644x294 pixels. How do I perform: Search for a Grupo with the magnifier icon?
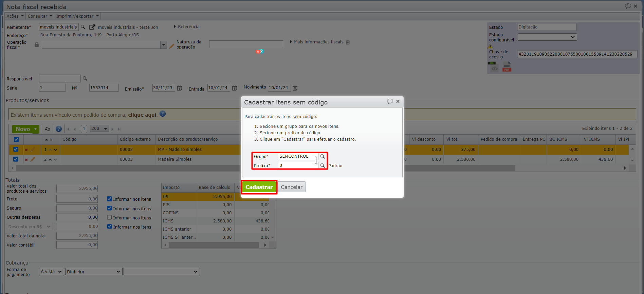click(x=323, y=156)
